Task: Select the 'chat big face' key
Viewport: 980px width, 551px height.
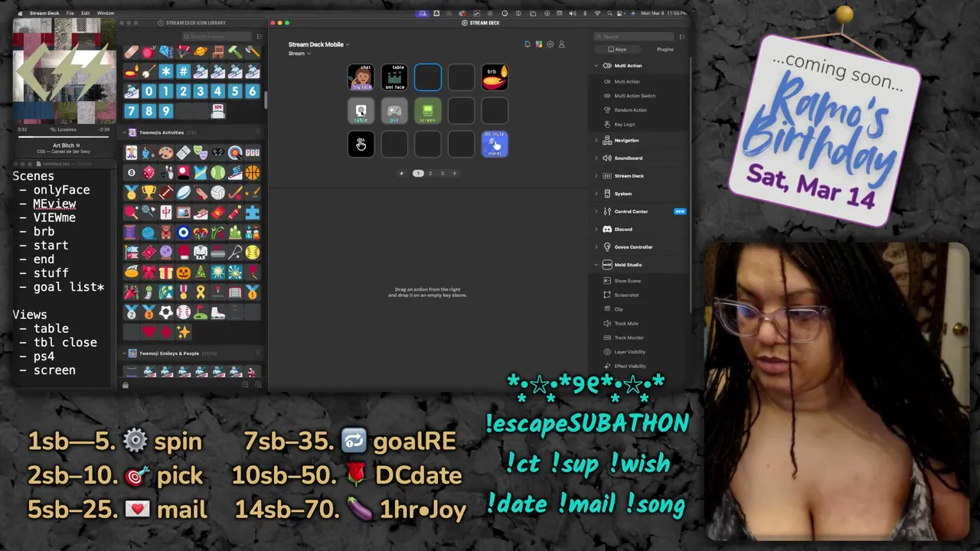Action: [x=361, y=77]
